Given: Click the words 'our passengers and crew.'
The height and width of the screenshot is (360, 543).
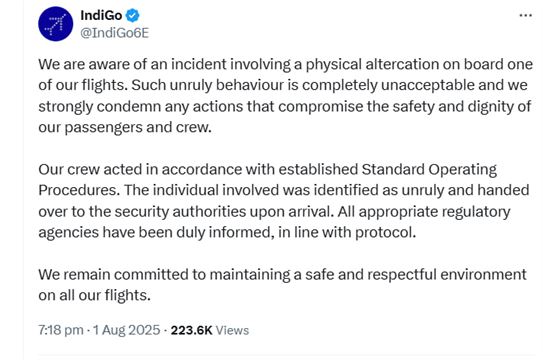Looking at the screenshot, I should 125,128.
